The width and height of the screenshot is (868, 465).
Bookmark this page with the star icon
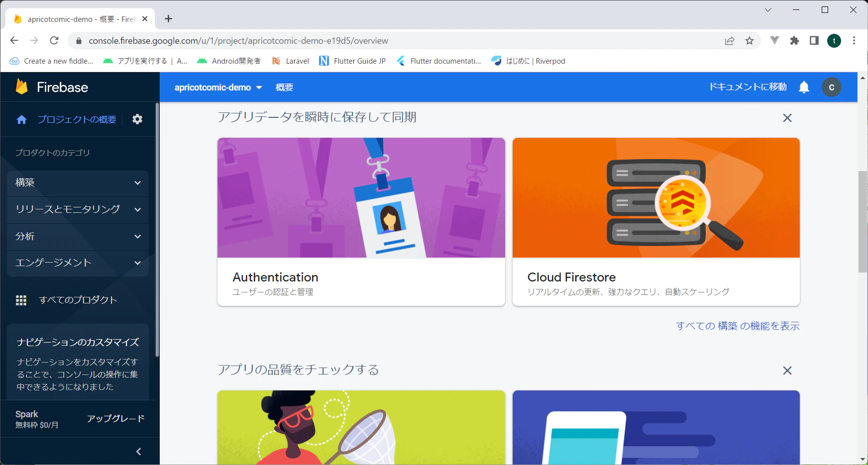click(750, 41)
